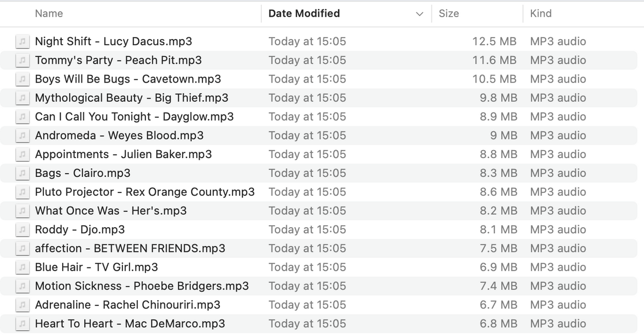
Task: Select file name What Once Was - Her's.mp3
Action: (x=111, y=211)
